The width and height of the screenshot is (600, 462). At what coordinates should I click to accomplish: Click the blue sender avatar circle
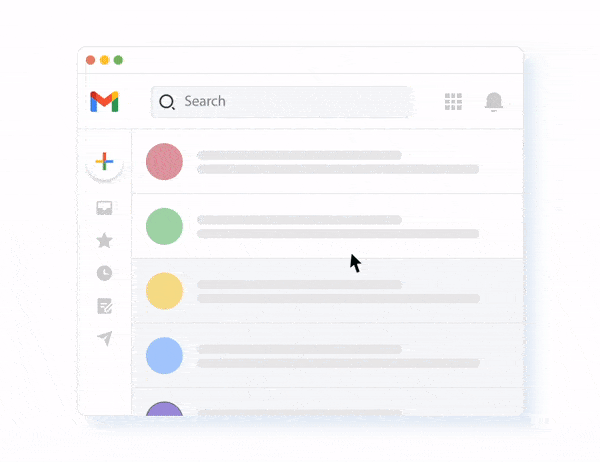[x=164, y=356]
